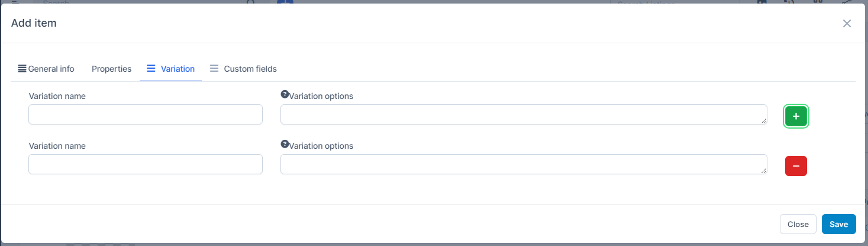
Task: Click help icon beside second Variation options
Action: click(285, 144)
